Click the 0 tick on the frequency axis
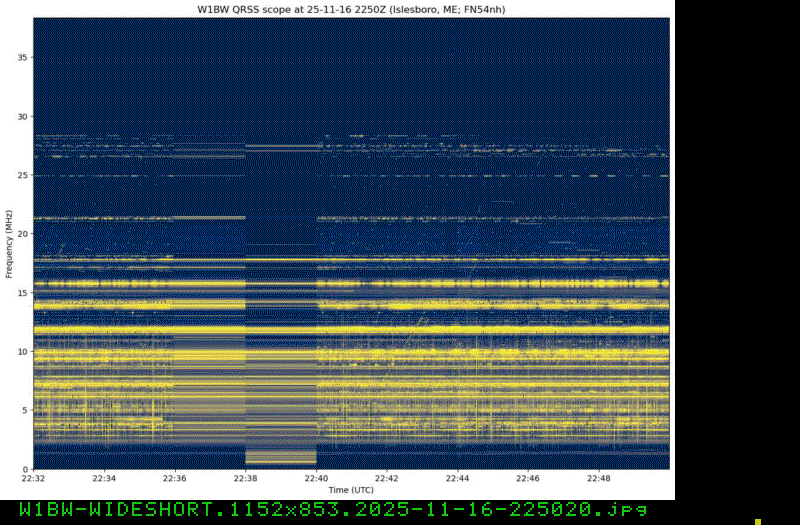The image size is (800, 525). [x=26, y=469]
